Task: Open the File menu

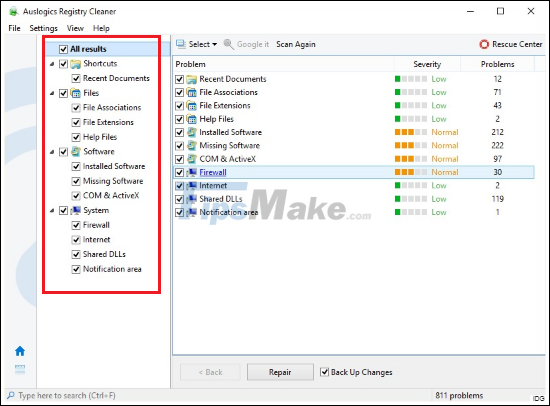Action: click(x=14, y=28)
